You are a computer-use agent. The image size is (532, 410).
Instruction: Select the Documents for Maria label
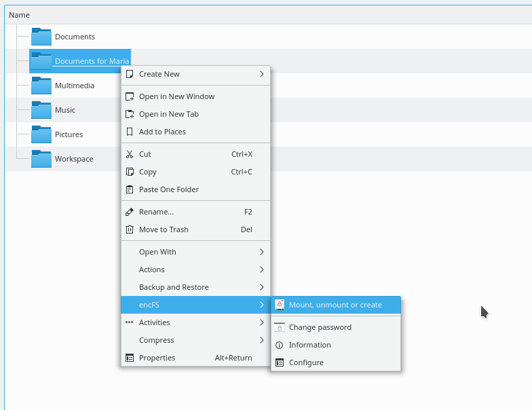(92, 61)
